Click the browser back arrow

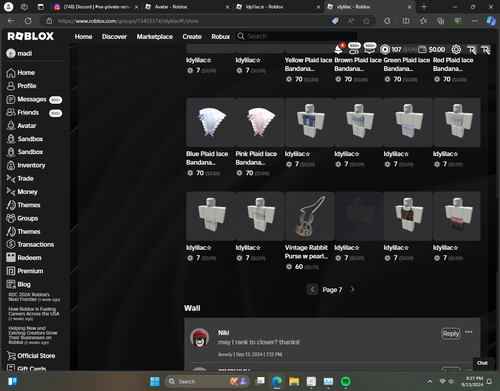[x=11, y=21]
